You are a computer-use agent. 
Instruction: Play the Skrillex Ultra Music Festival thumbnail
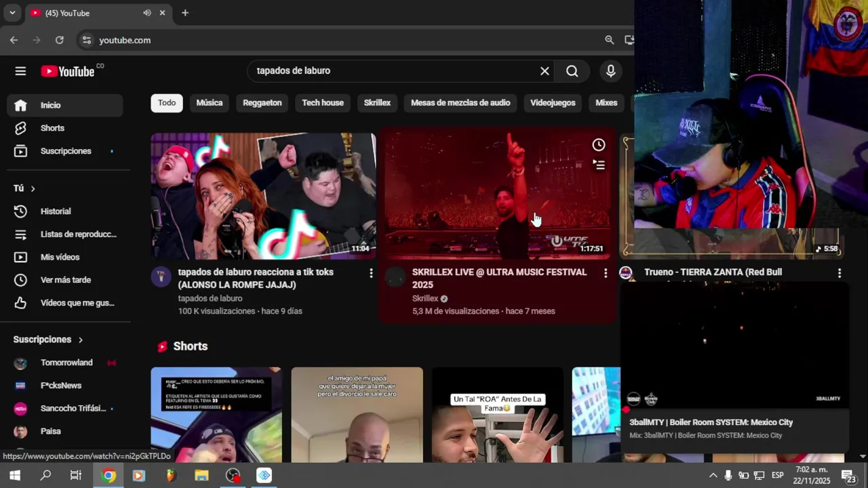click(497, 197)
